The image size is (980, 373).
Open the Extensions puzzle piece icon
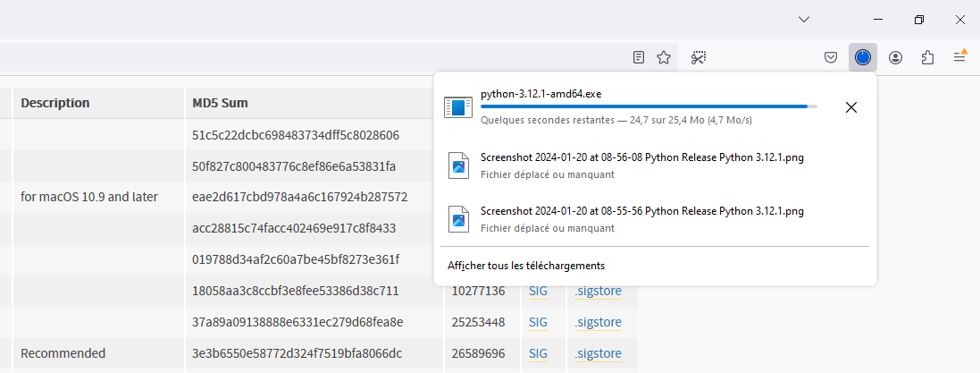[x=928, y=57]
